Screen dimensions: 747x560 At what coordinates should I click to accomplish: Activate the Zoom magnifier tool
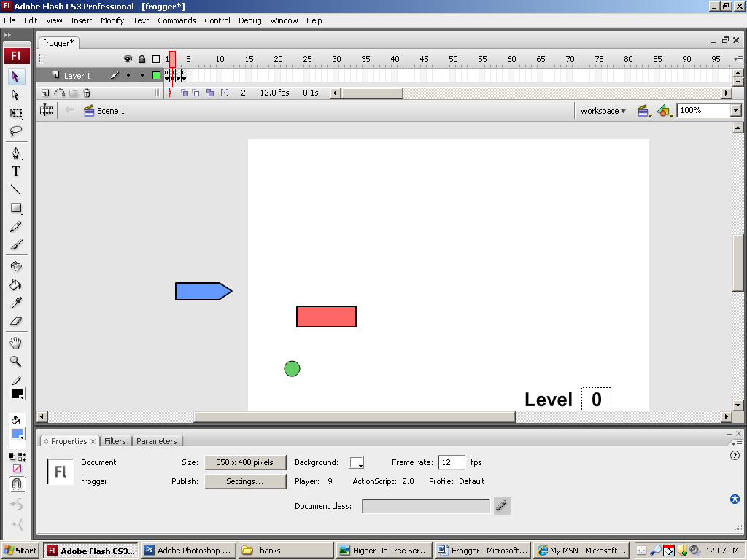(16, 361)
